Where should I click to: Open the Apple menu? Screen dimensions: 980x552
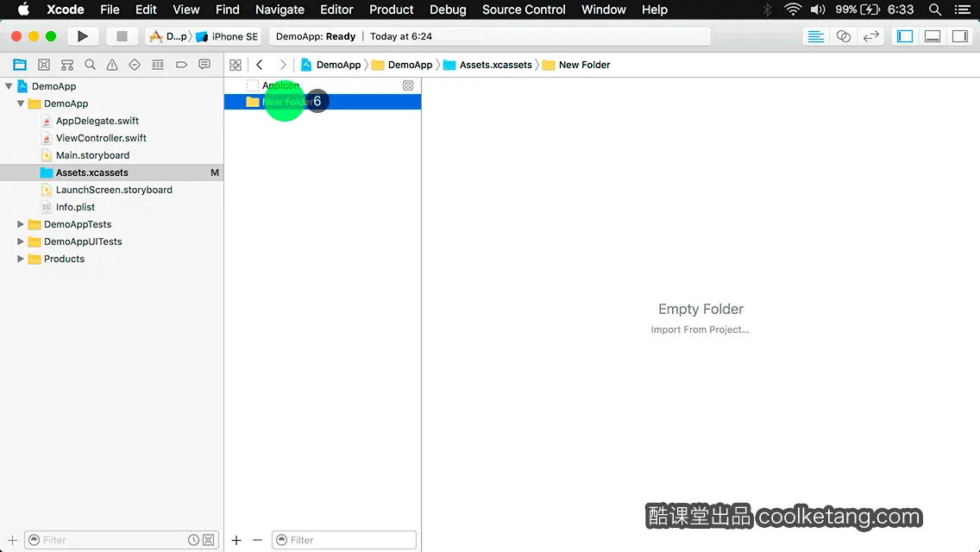coord(23,9)
